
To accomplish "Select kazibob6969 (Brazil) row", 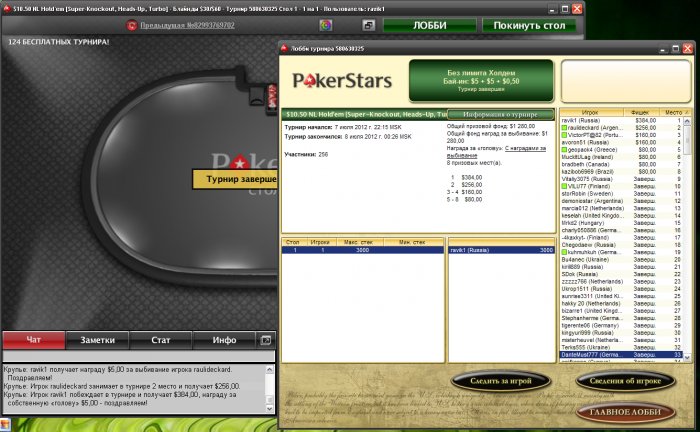I will [621, 171].
